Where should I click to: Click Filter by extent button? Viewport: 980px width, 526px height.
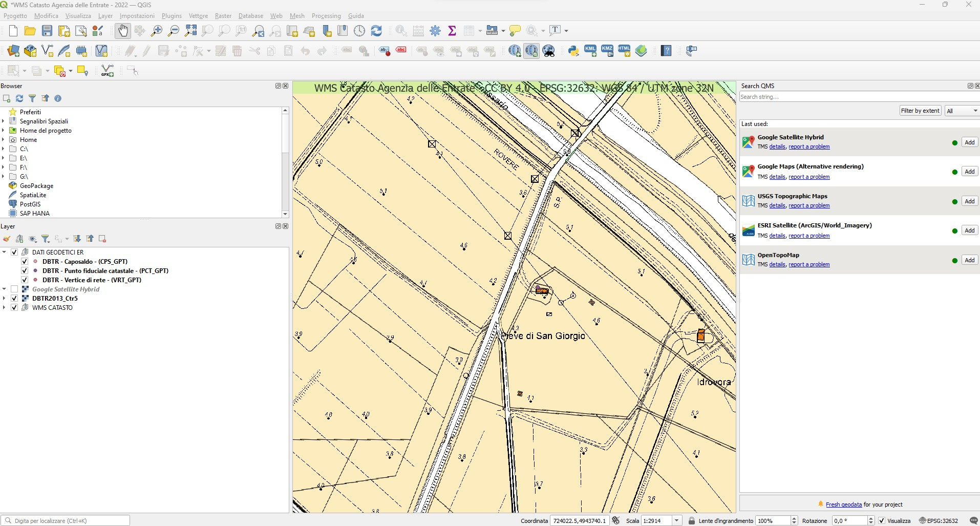pos(920,111)
